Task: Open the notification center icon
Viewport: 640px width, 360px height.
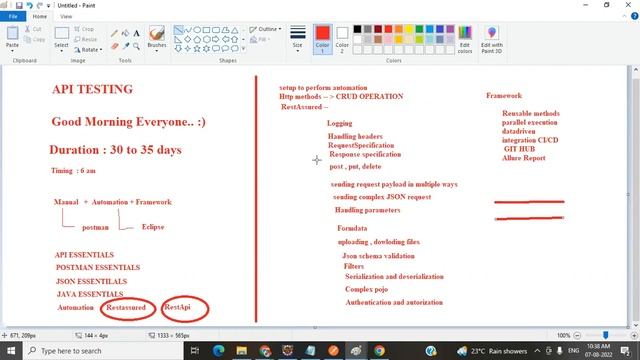Action: coord(625,351)
